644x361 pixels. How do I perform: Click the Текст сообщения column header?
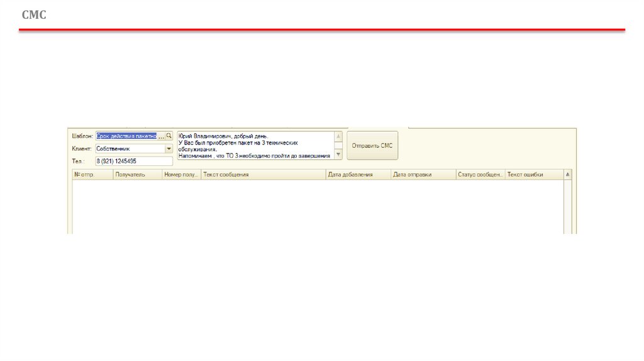[x=264, y=175]
